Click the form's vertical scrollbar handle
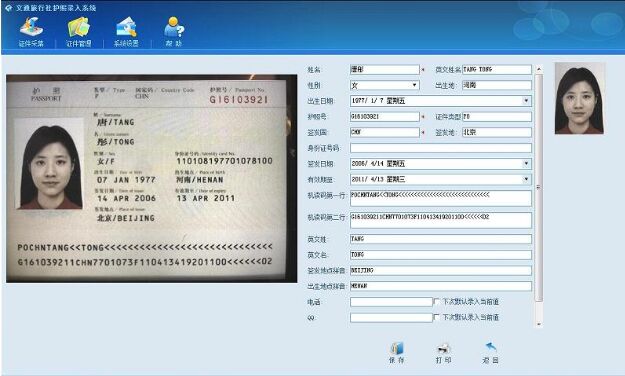 pos(539,187)
